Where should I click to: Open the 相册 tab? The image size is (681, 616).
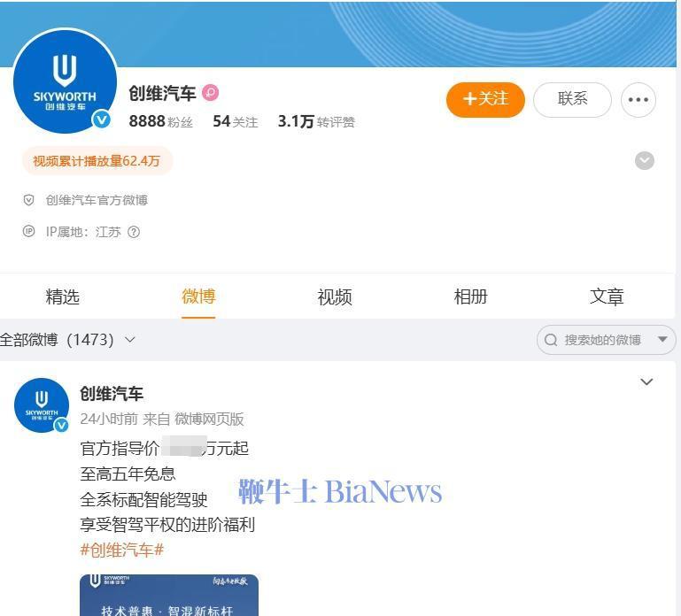tap(470, 296)
